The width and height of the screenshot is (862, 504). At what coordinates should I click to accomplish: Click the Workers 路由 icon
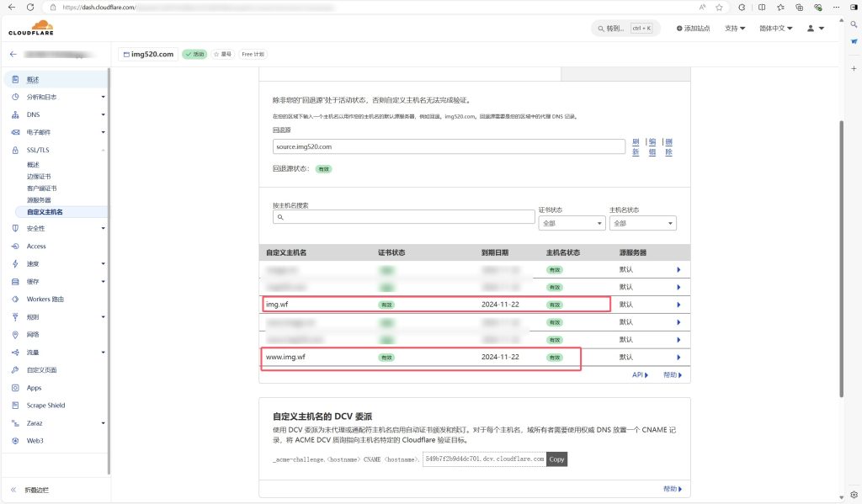coord(15,299)
